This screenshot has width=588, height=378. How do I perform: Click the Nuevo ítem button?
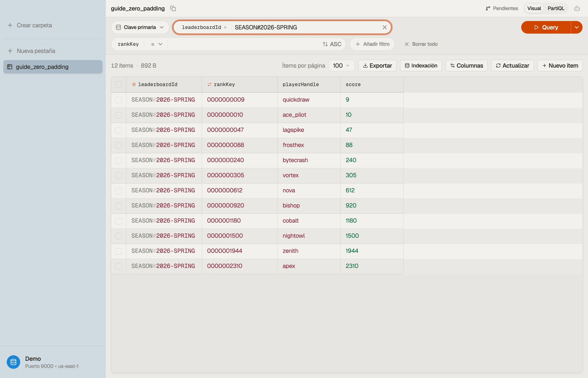tap(560, 66)
